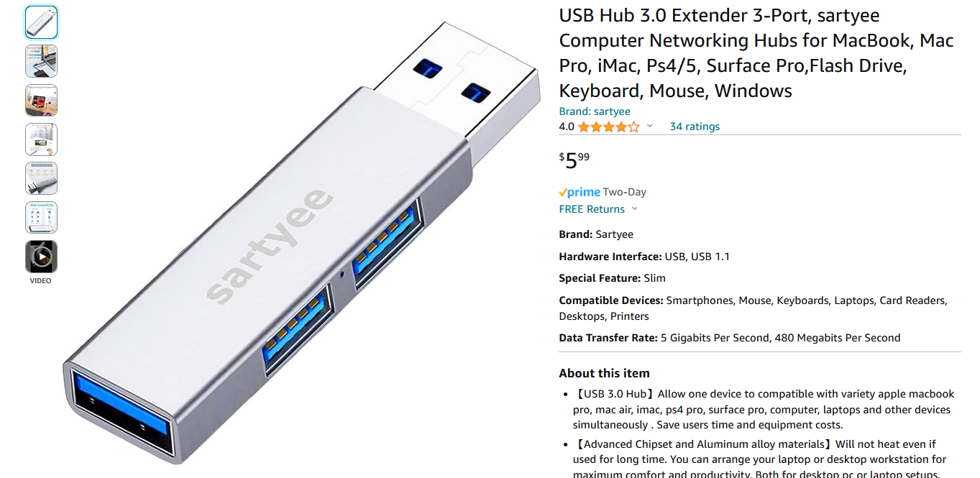
Task: Click the About this item heading
Action: tap(604, 373)
